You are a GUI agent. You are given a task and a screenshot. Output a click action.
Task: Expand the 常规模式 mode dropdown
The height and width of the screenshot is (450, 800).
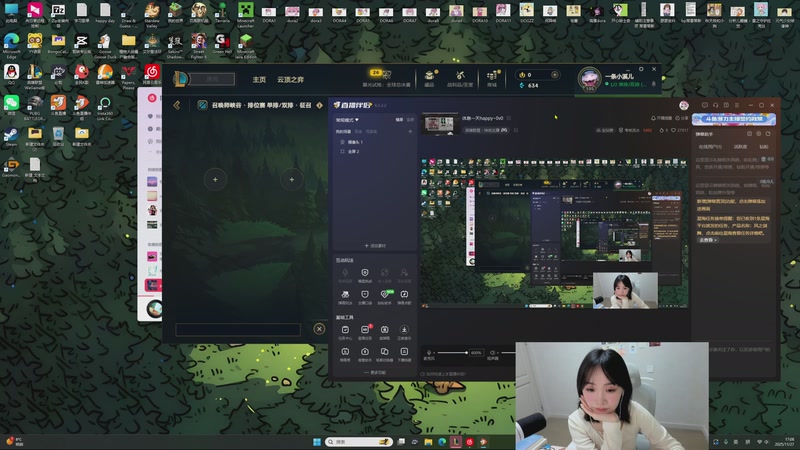(347, 120)
